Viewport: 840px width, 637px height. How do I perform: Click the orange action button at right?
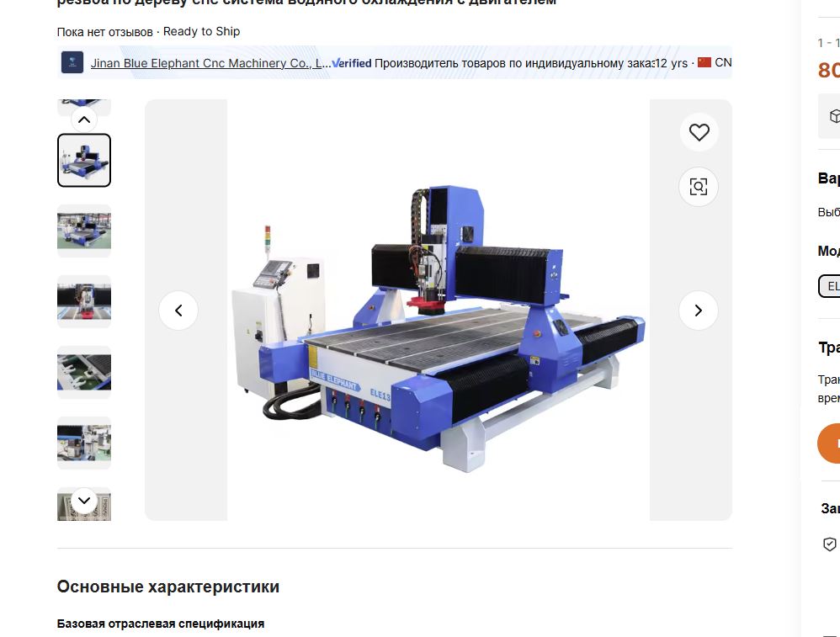(x=829, y=443)
